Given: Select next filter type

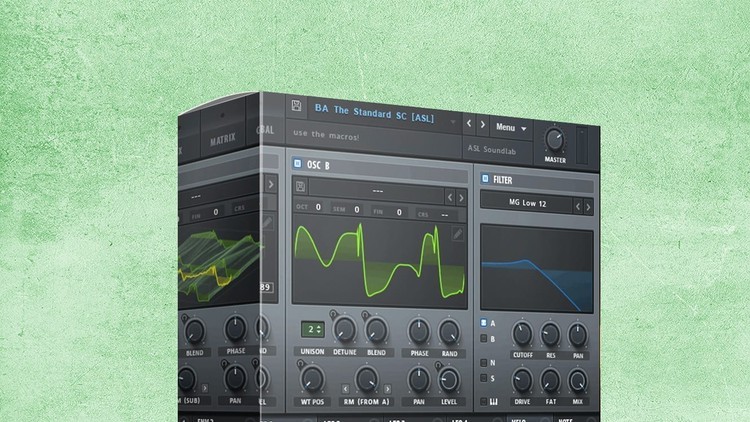Looking at the screenshot, I should tap(588, 207).
